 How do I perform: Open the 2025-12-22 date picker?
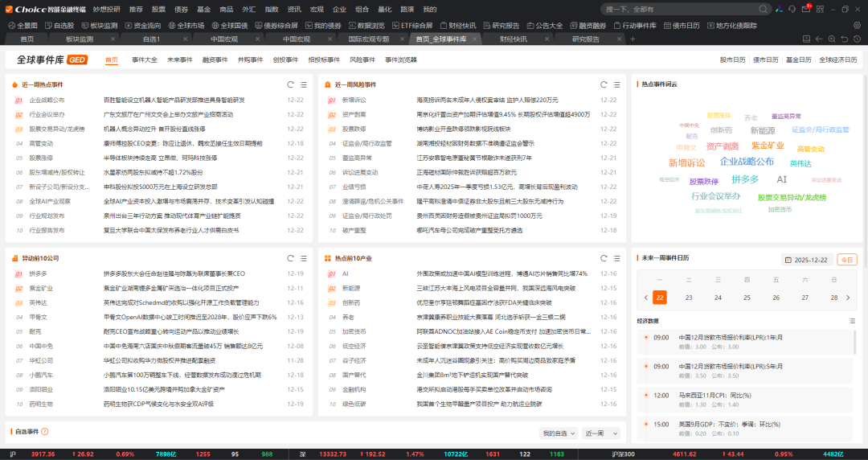pos(807,260)
